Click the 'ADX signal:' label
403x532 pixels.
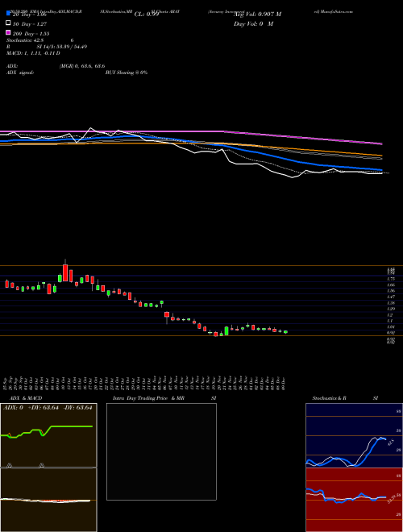[x=20, y=73]
